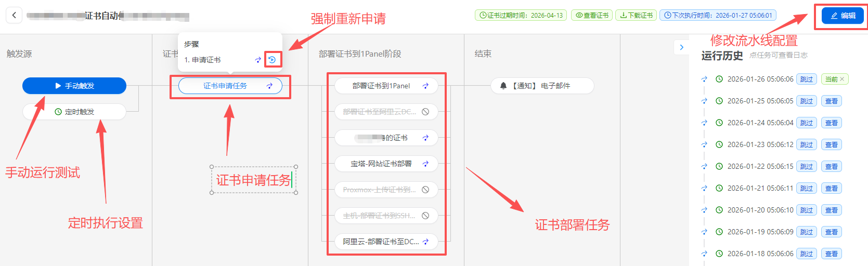Click the back arrow at top left

coord(14,15)
